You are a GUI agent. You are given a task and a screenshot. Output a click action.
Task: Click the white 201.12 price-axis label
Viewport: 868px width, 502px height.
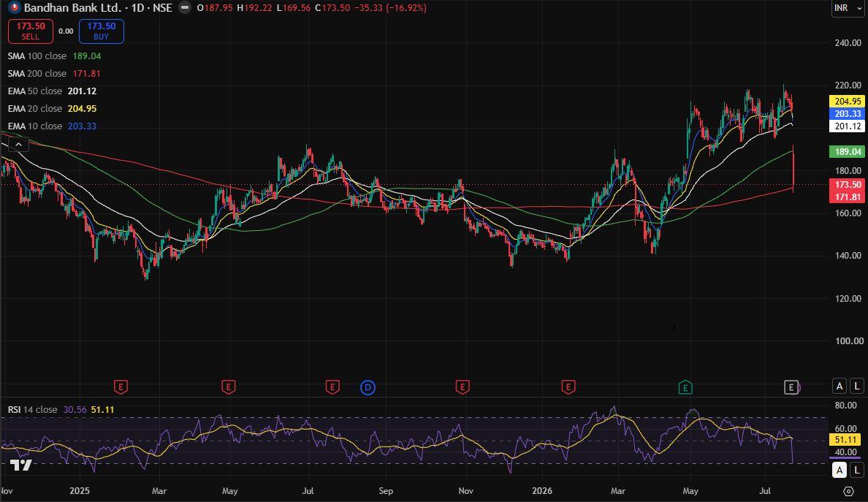coord(847,126)
